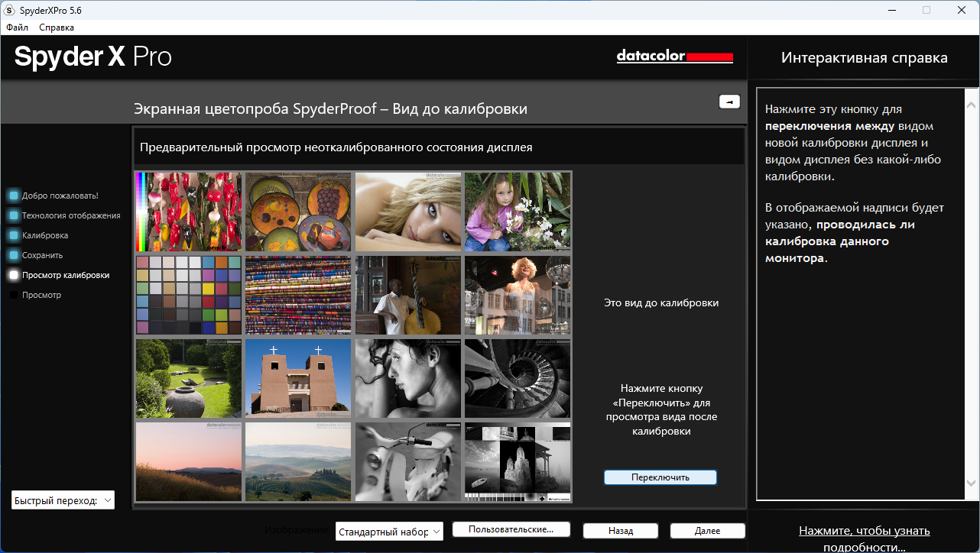
Task: Click the Далее button
Action: pyautogui.click(x=707, y=531)
